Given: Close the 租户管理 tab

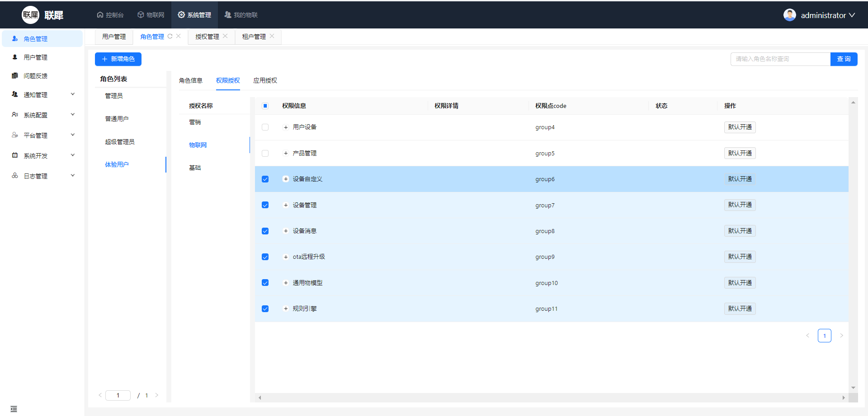Looking at the screenshot, I should pos(272,36).
